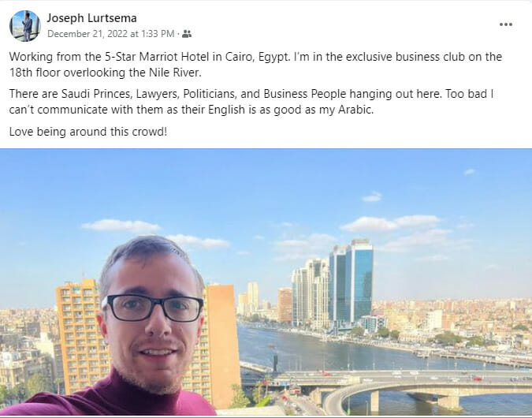Open the Cairo selfie photo attachment
This screenshot has width=532, height=418.
click(x=266, y=282)
